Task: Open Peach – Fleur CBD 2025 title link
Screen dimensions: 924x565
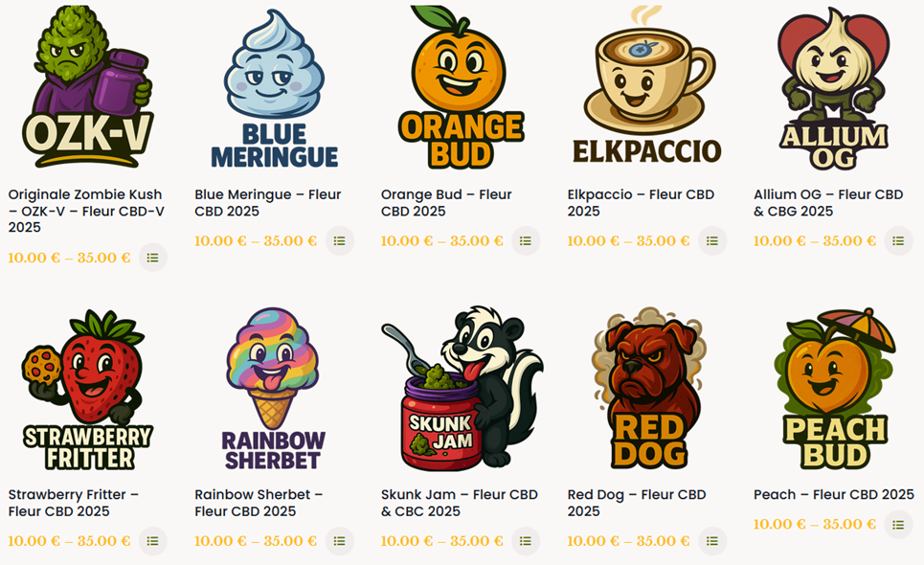Action: tap(834, 494)
